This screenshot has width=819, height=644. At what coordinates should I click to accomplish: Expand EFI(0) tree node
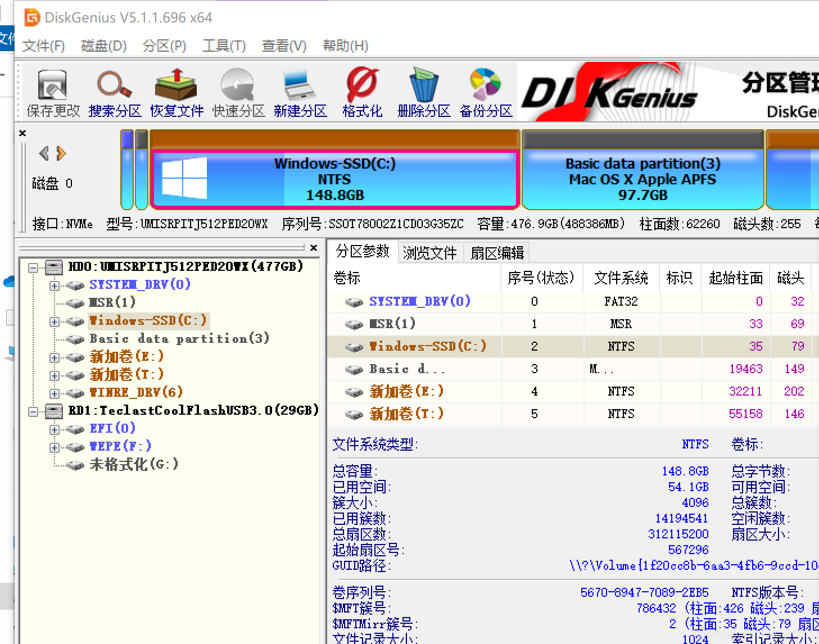coord(54,430)
